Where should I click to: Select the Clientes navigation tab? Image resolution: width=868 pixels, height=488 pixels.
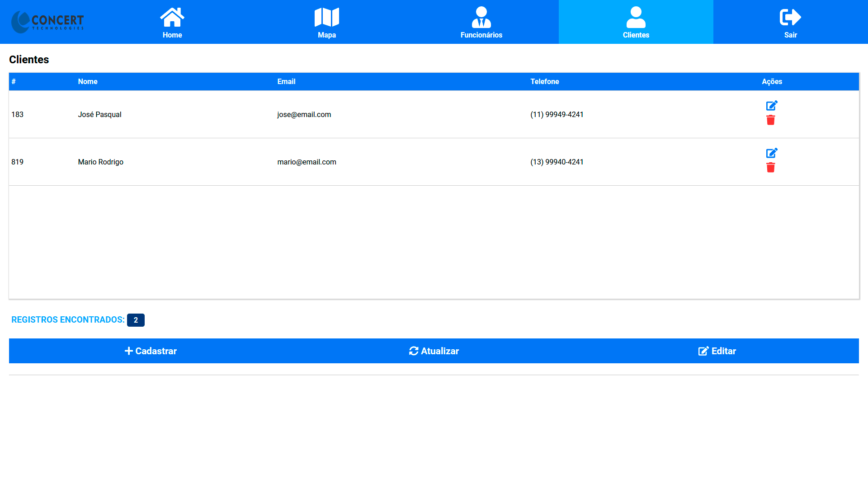click(x=636, y=22)
